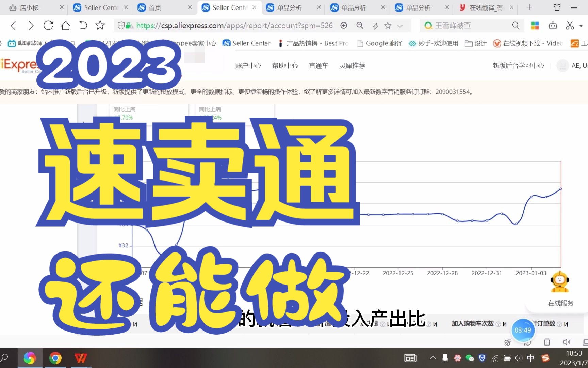Click scissors screenshot tool icon
Viewport: 588px width, 368px height.
click(570, 26)
